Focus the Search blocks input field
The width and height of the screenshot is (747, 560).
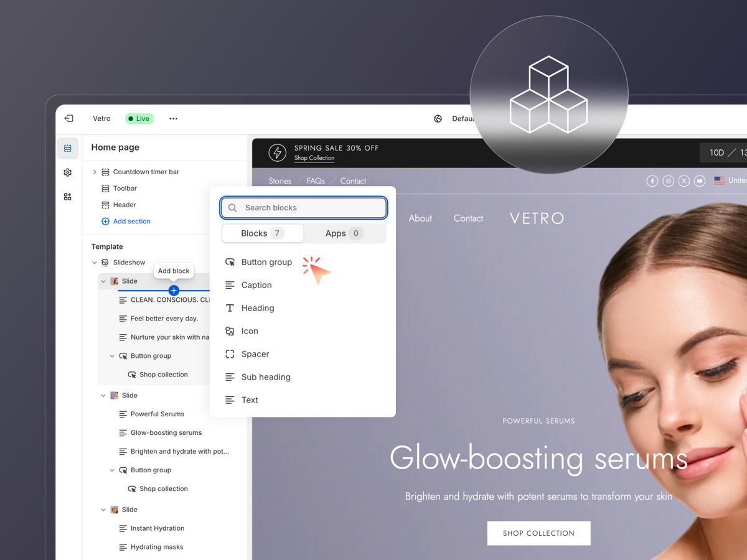click(304, 208)
